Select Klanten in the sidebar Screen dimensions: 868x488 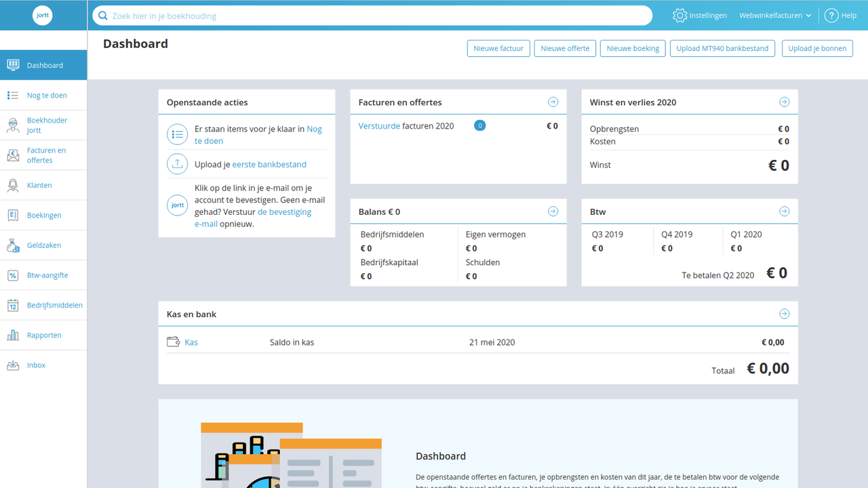pos(39,184)
